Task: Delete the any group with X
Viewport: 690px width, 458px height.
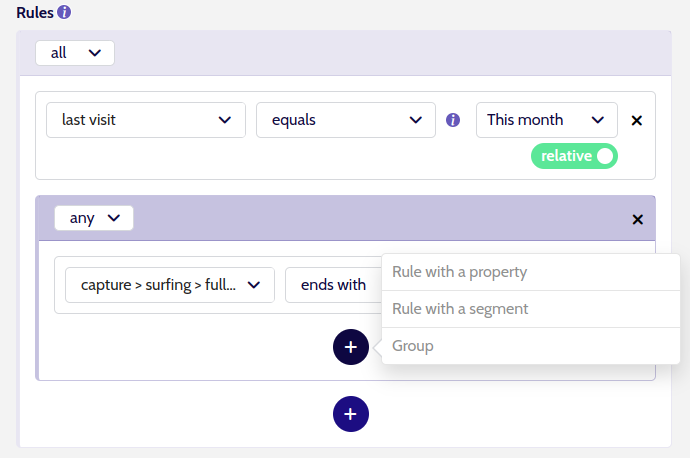Action: pos(637,219)
